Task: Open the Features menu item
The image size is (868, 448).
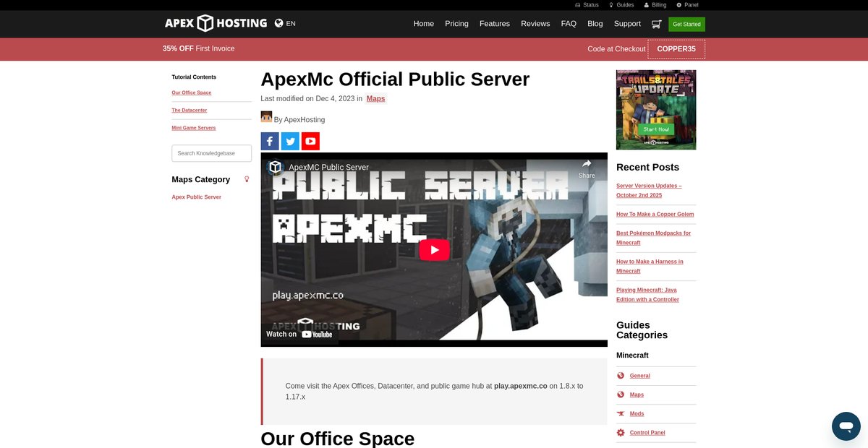Action: (x=495, y=24)
